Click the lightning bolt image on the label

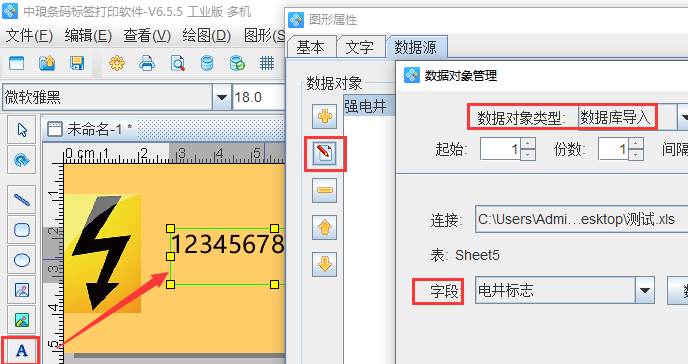point(103,253)
